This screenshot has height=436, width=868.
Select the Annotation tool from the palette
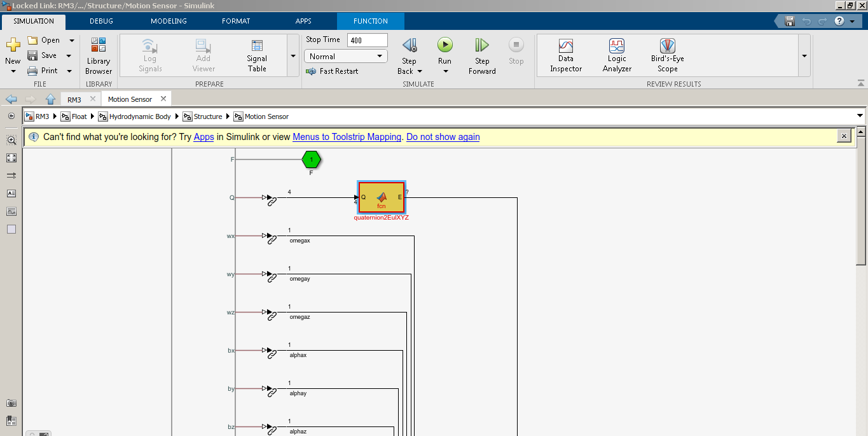click(x=11, y=193)
